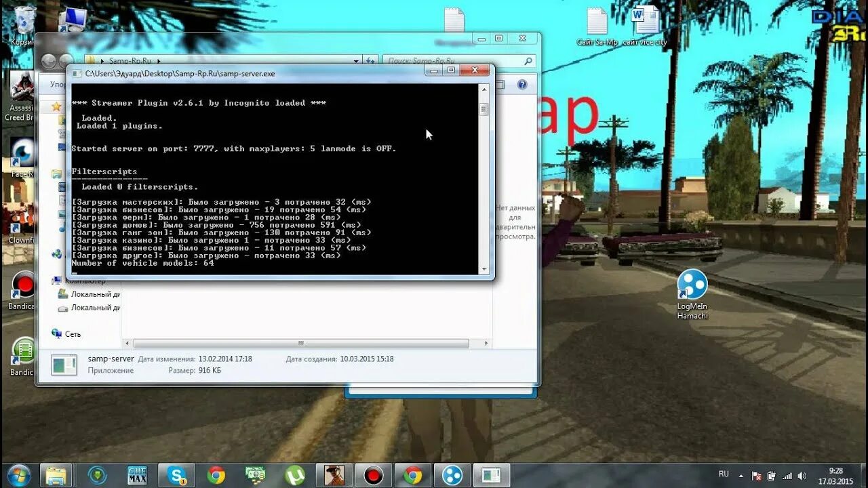The height and width of the screenshot is (488, 868).
Task: Open LogMeIn Hamachi desktop shortcut
Action: click(692, 294)
